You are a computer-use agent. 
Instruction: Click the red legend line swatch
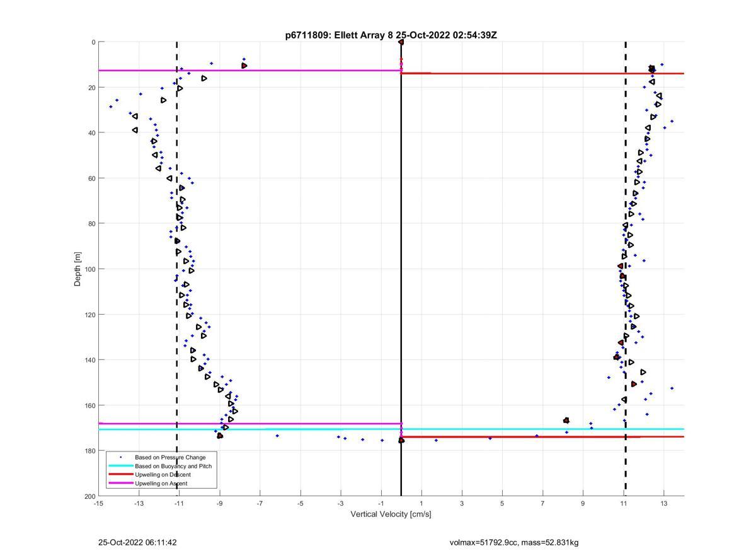click(120, 475)
